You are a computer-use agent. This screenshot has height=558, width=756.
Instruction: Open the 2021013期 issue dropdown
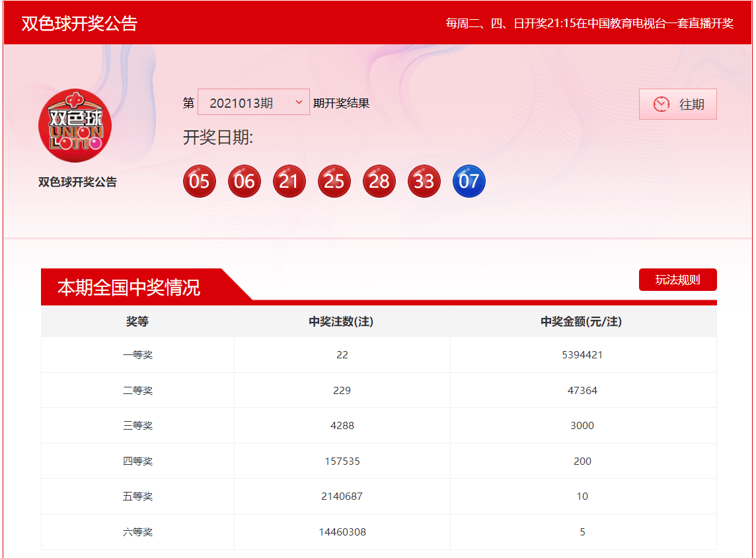253,102
